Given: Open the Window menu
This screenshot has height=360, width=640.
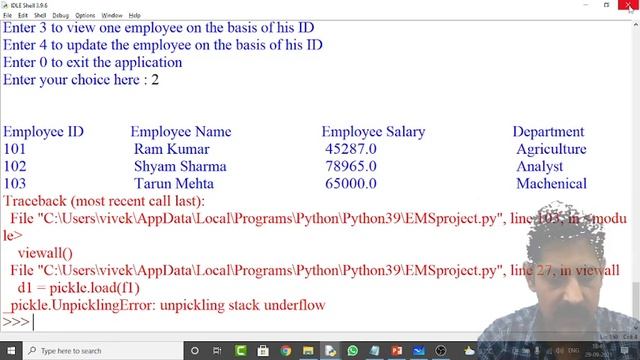Looking at the screenshot, I should pyautogui.click(x=112, y=16).
